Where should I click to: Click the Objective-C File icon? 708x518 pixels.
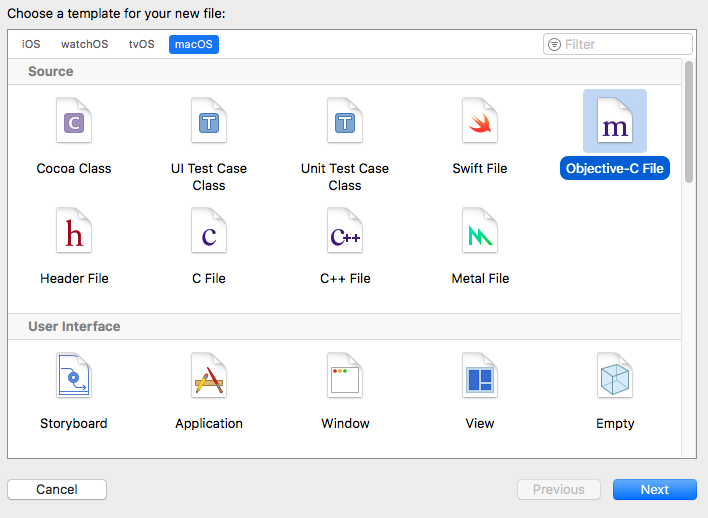[x=615, y=121]
